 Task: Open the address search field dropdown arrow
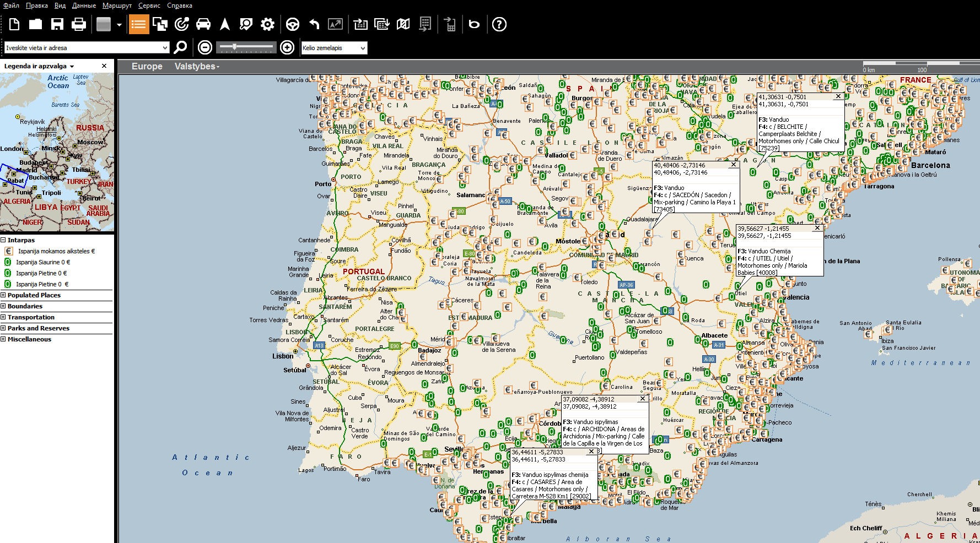[165, 48]
